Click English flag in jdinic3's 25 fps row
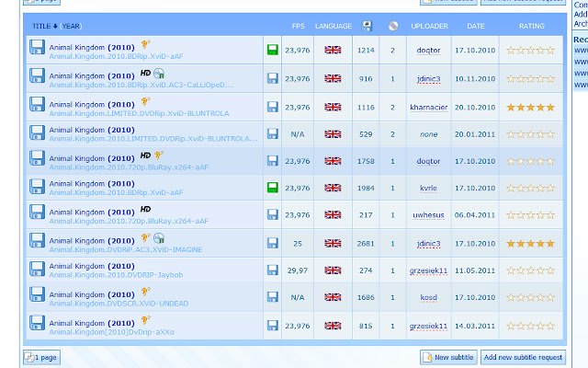 333,243
